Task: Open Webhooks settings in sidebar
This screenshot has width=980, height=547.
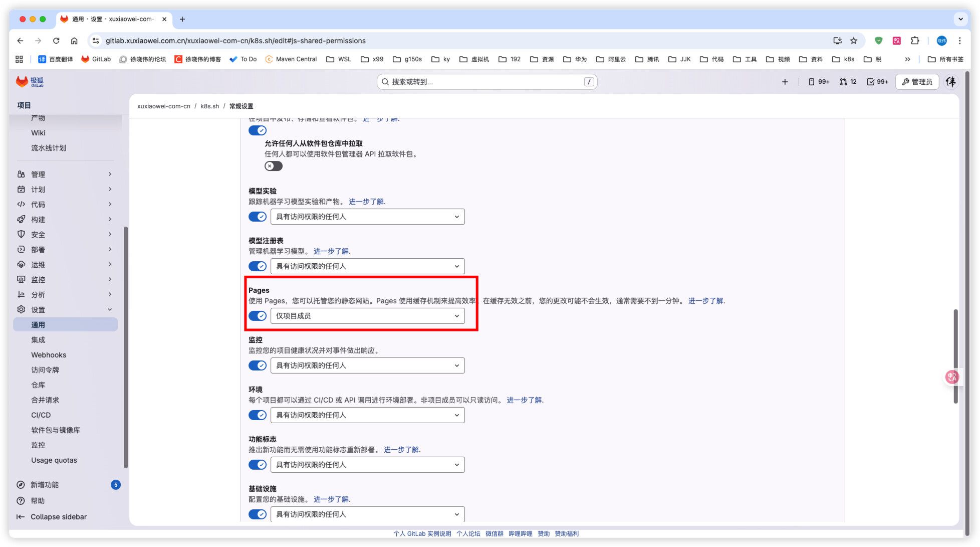Action: point(49,355)
